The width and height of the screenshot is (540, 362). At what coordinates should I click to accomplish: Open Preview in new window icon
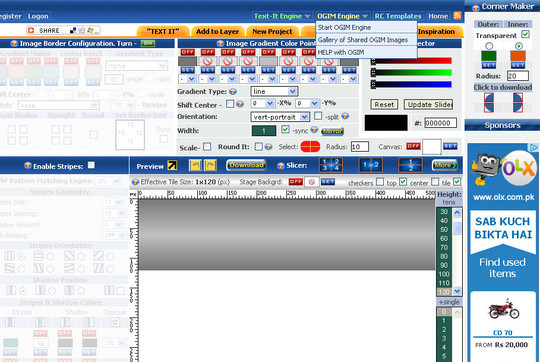(x=172, y=166)
